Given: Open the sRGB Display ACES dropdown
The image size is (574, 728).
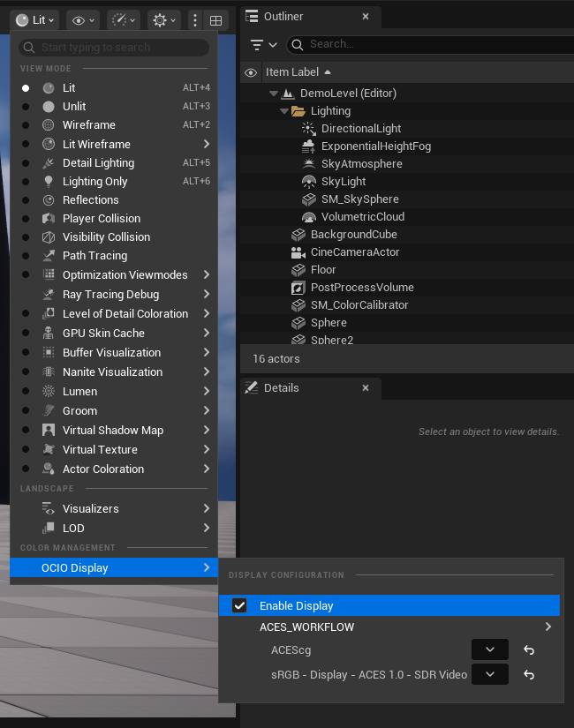Looking at the screenshot, I should click(x=490, y=674).
